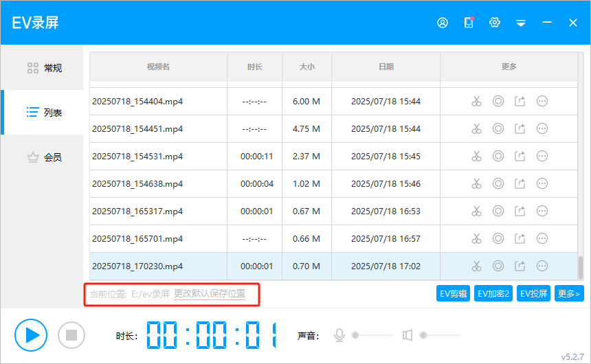This screenshot has height=364, width=591.
Task: Open the settings gear icon
Action: pos(495,23)
